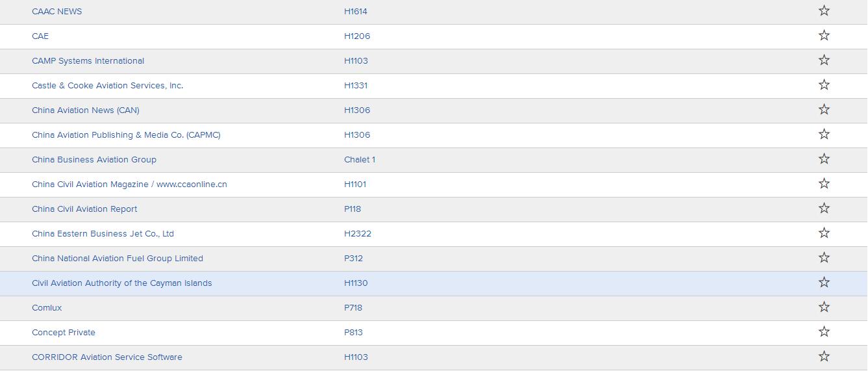Favorite CAAC NEWS with the star icon

pyautogui.click(x=824, y=10)
